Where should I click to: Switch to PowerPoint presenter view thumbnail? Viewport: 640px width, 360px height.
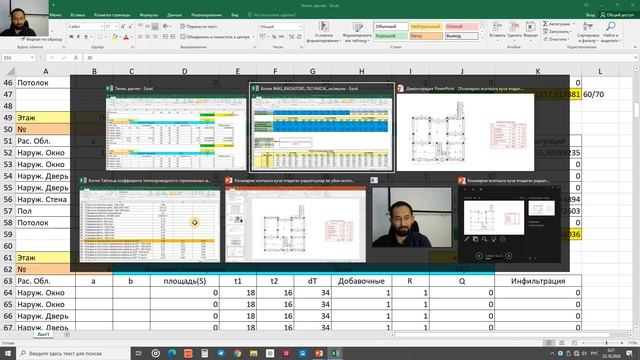[509, 224]
